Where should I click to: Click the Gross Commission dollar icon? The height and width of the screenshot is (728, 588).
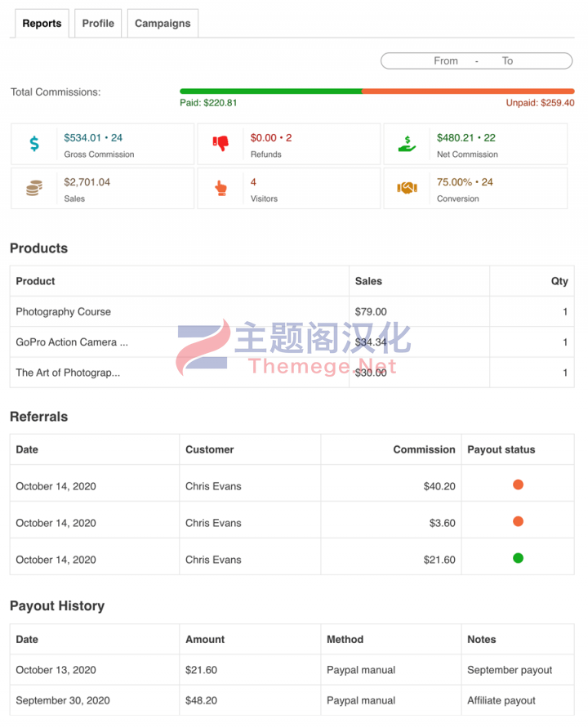point(34,144)
